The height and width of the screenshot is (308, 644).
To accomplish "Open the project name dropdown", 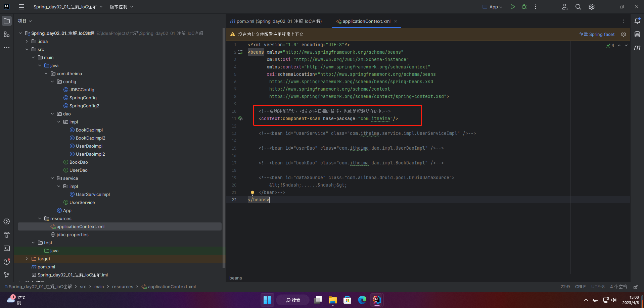I will pyautogui.click(x=68, y=7).
